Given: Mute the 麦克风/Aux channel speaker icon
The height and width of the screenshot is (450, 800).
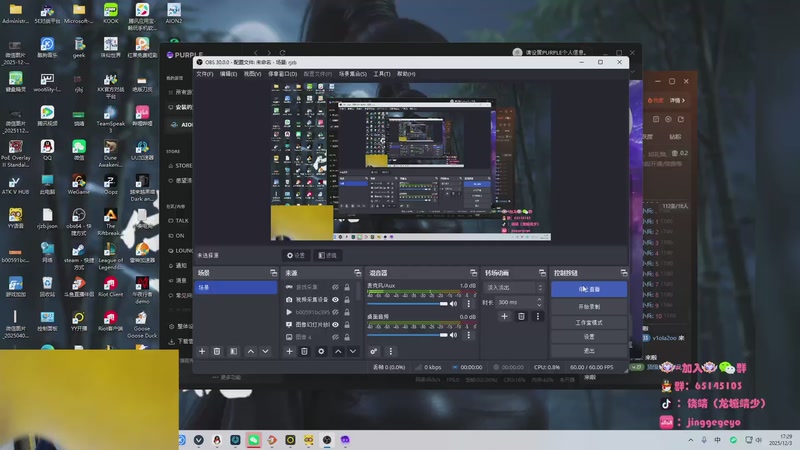Looking at the screenshot, I should coord(454,304).
